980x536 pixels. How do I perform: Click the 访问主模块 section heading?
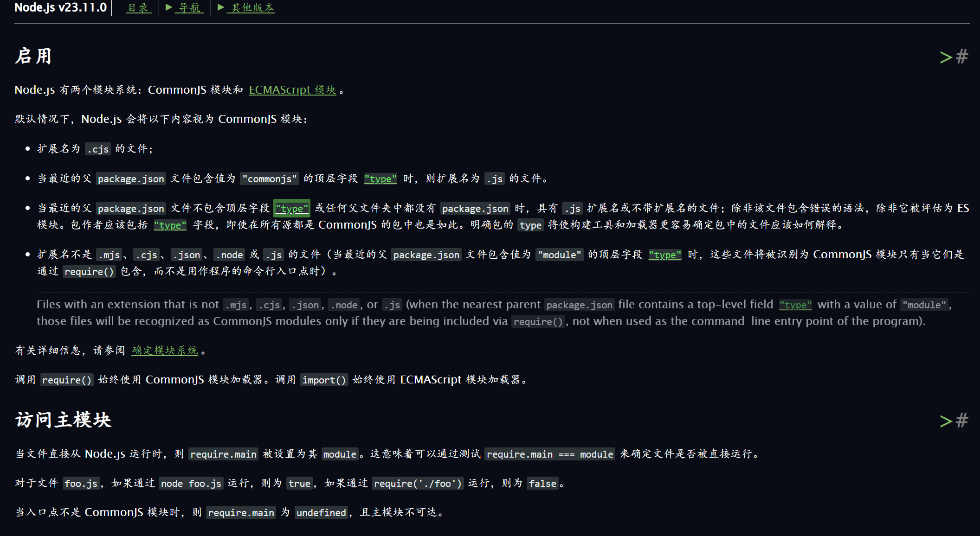pos(63,420)
